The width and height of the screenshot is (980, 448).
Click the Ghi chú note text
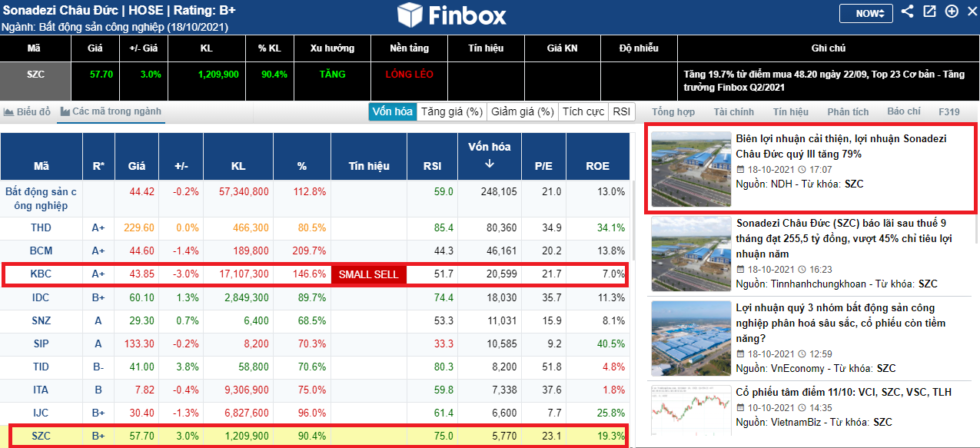click(x=824, y=81)
